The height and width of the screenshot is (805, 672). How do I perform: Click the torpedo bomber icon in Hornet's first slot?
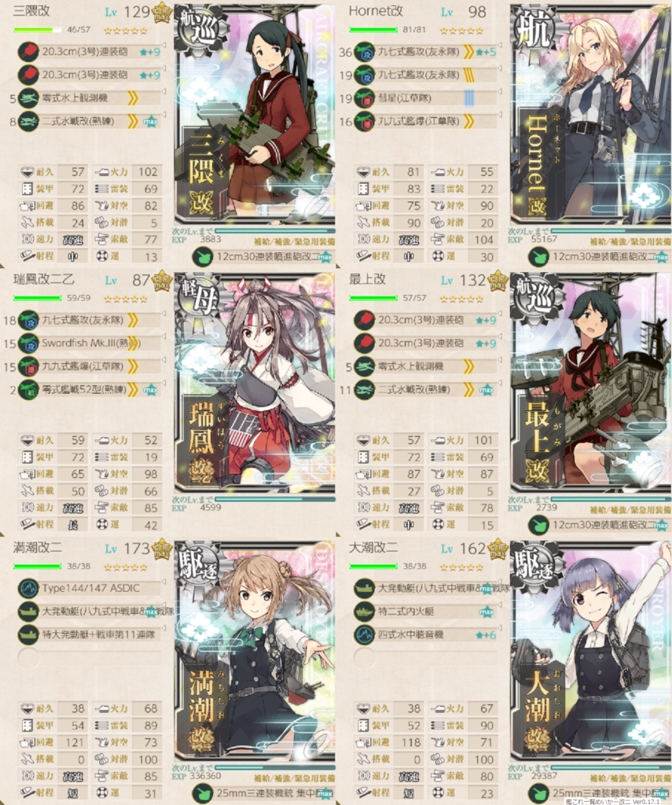click(364, 52)
